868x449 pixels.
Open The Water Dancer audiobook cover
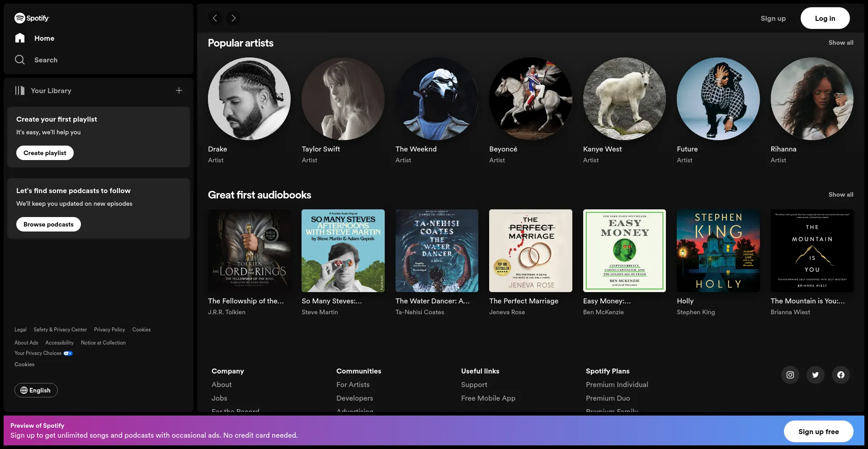(437, 250)
